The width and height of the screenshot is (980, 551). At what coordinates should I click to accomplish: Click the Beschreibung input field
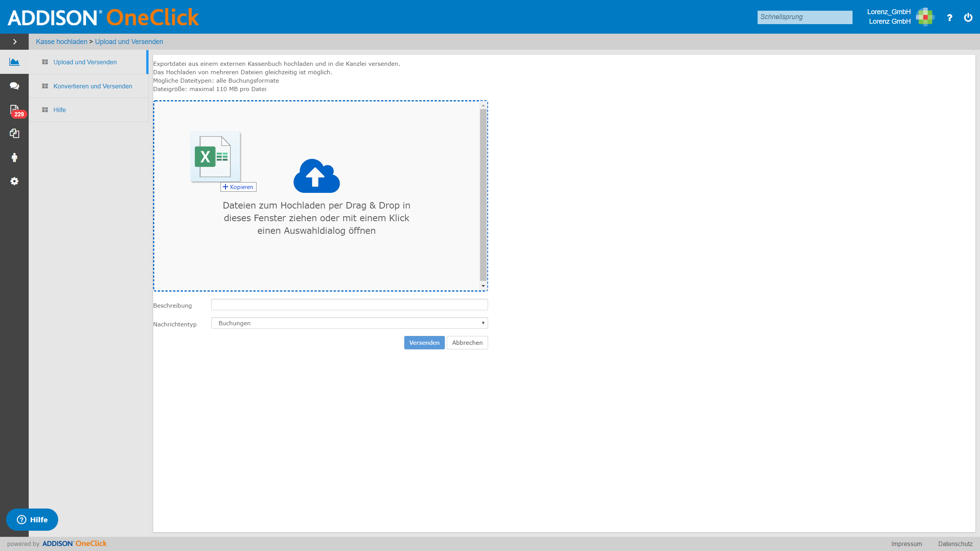coord(350,305)
